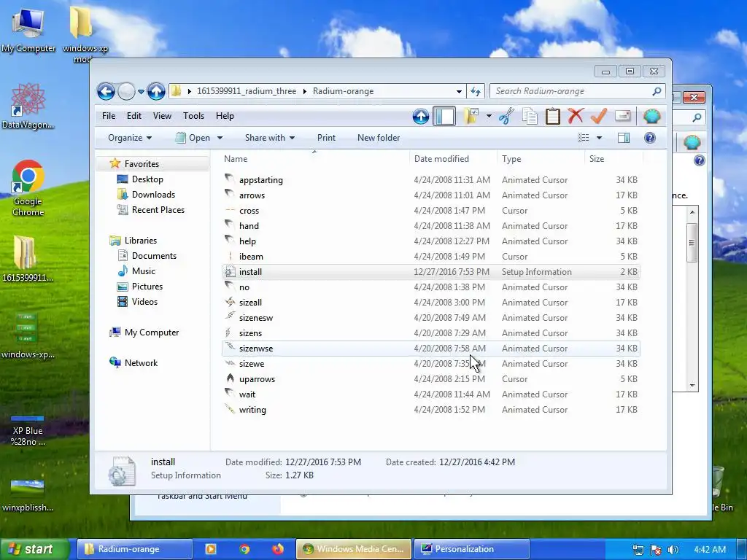
Task: Click the change view list icon
Action: 583,138
